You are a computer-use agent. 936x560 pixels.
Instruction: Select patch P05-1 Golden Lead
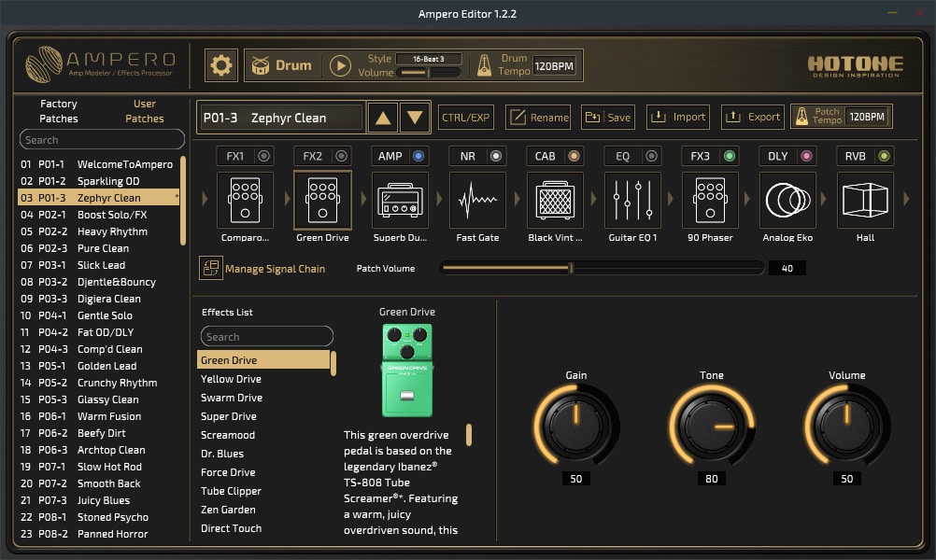99,366
